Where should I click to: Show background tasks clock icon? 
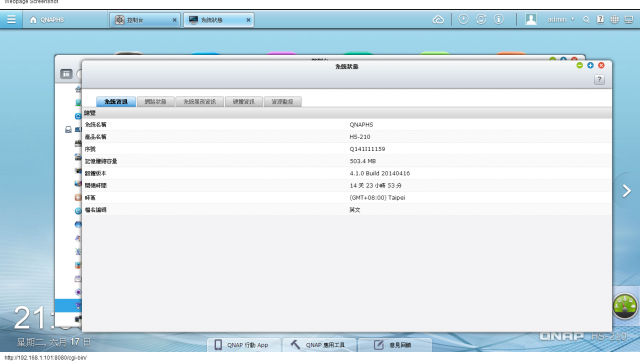coord(463,19)
